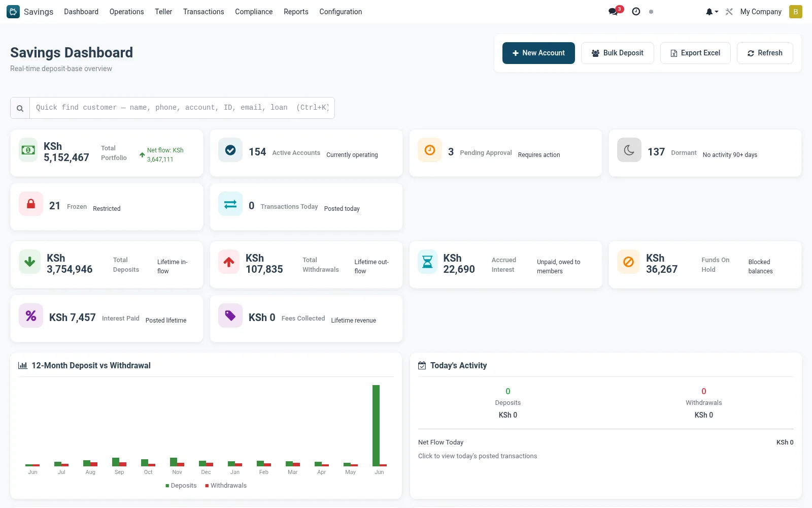Create a New Account
Screen dimensions: 812x508
(538, 53)
